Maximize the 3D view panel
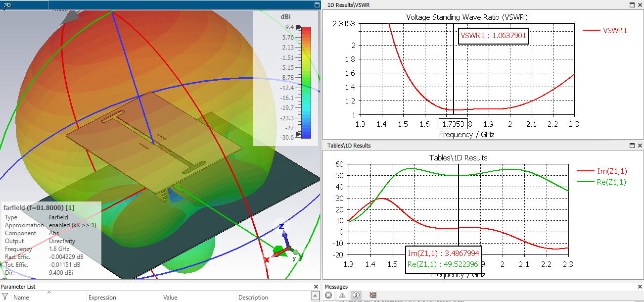This screenshot has height=302, width=644. click(317, 5)
